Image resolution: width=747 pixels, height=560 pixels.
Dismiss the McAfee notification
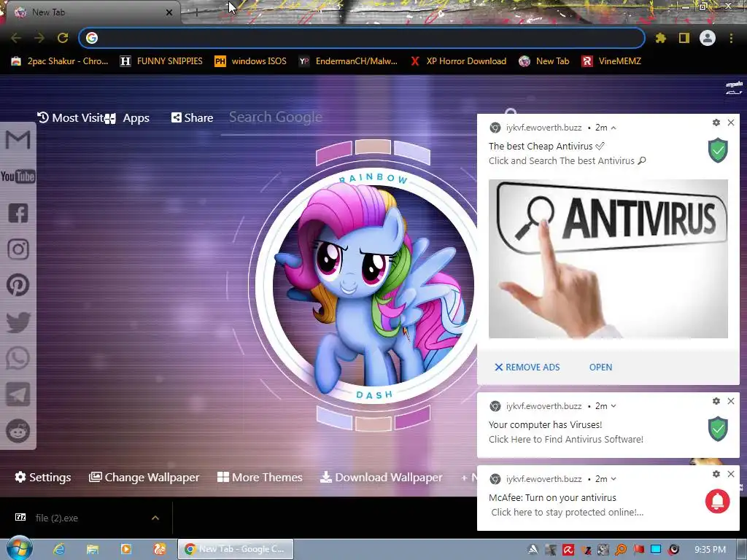tap(731, 474)
